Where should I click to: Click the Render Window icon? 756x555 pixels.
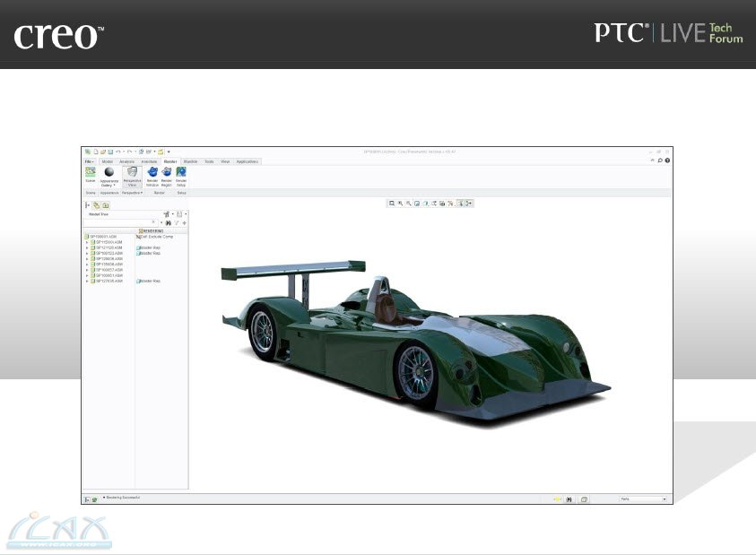[x=152, y=173]
